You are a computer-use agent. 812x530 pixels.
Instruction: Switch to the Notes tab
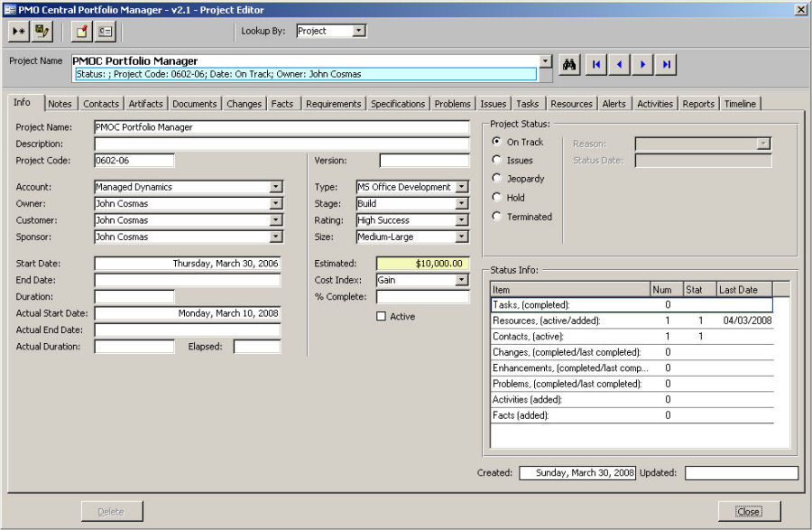coord(60,104)
